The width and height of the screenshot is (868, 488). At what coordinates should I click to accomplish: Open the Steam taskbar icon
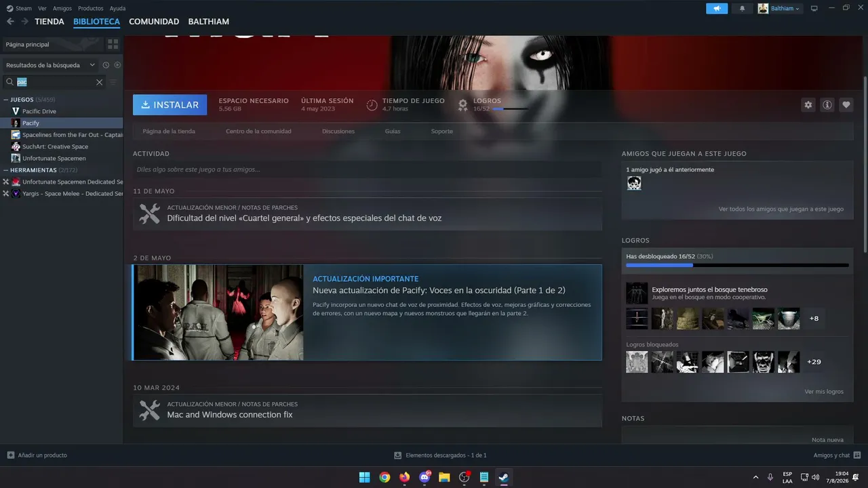504,477
